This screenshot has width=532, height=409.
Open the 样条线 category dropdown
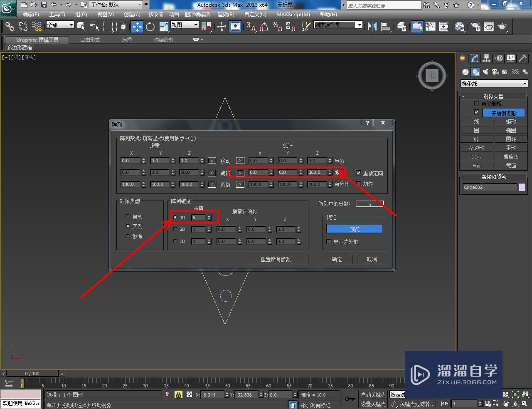click(x=495, y=84)
